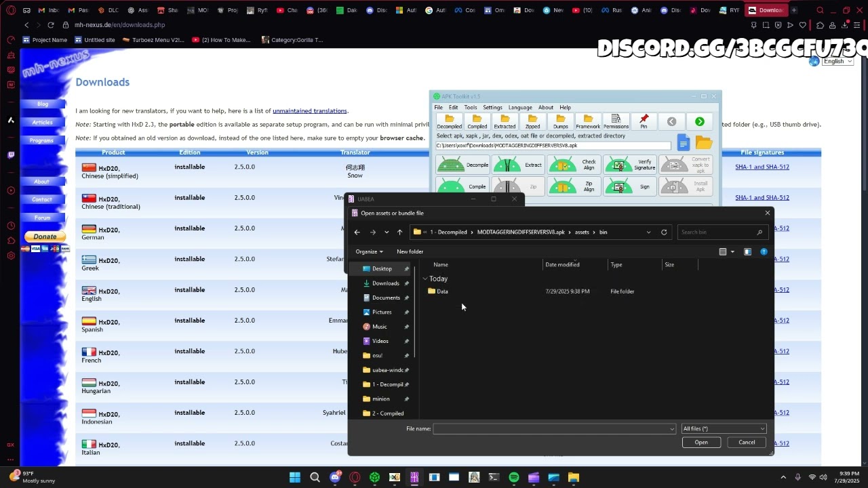The image size is (868, 488).
Task: Select the minion folder in dialog sidebar
Action: (380, 399)
